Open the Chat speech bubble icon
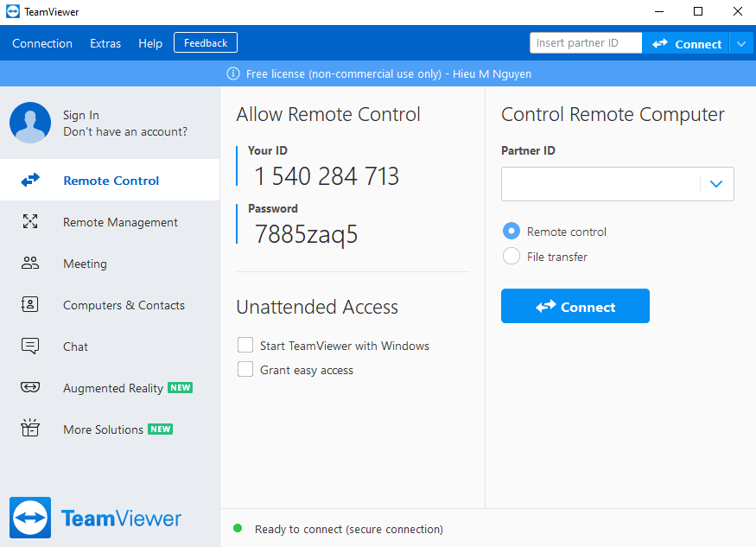Screen dimensions: 756x547 pyautogui.click(x=30, y=346)
